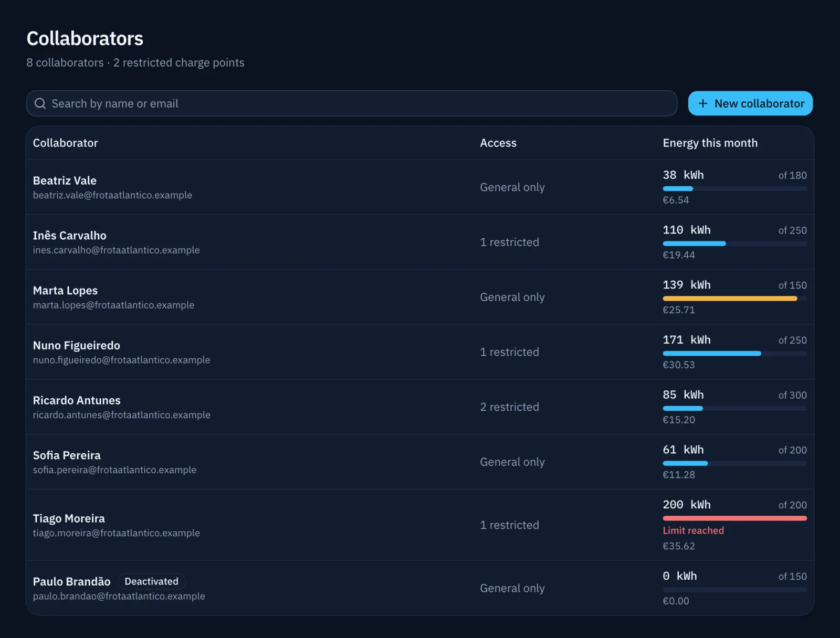Select the Access column header

(x=498, y=143)
